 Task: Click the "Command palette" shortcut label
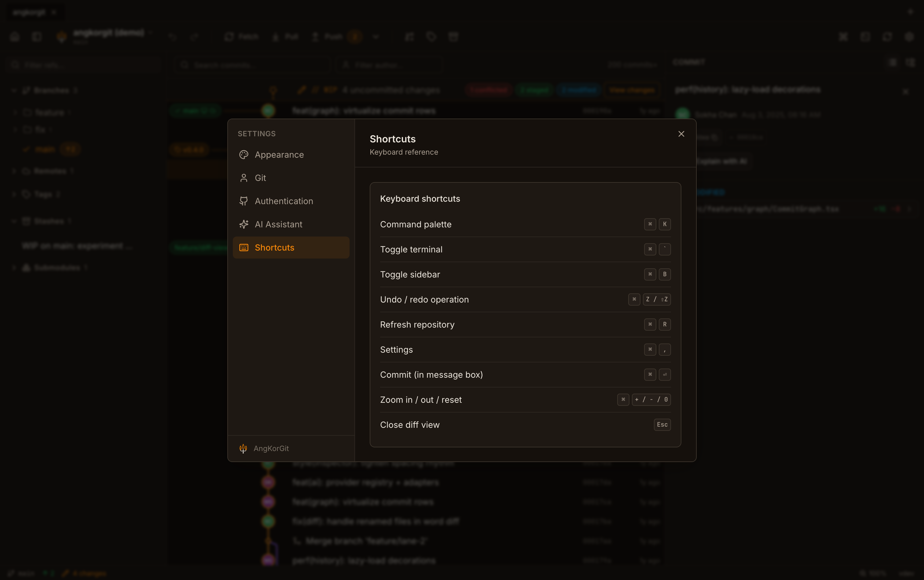(416, 224)
